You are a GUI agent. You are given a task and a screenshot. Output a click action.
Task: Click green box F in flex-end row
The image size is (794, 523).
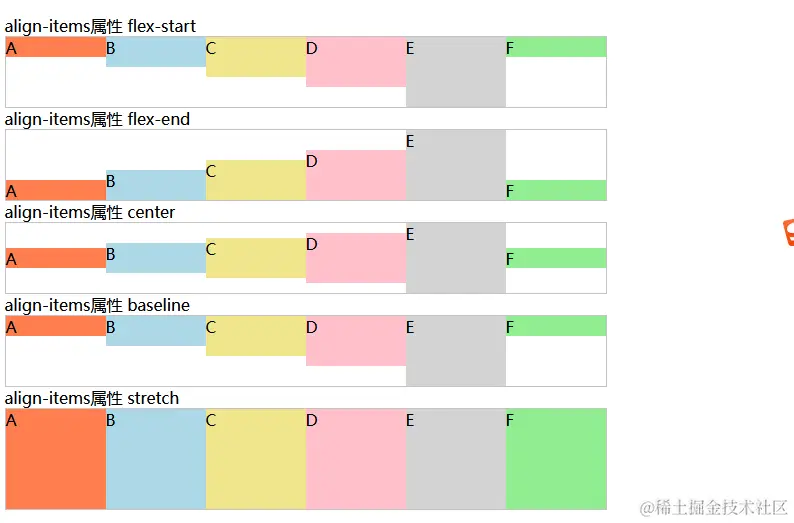point(556,190)
